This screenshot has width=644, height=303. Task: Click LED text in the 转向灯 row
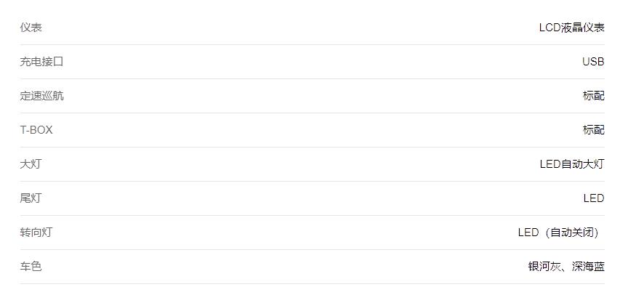pyautogui.click(x=528, y=233)
